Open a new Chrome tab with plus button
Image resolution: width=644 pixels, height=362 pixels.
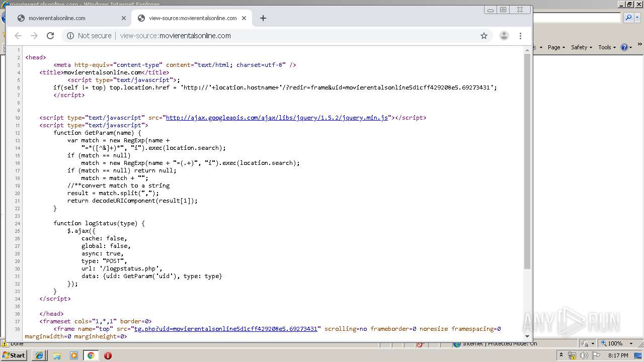[263, 18]
